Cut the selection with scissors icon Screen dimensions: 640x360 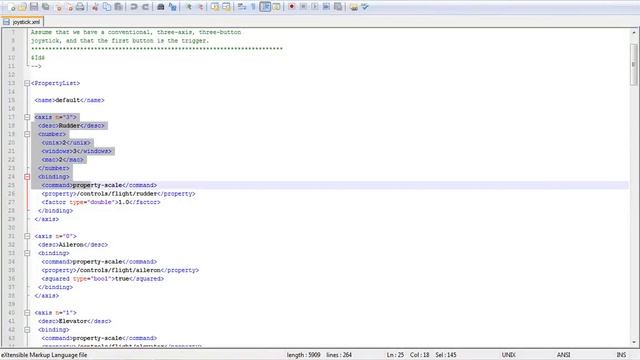point(95,7)
